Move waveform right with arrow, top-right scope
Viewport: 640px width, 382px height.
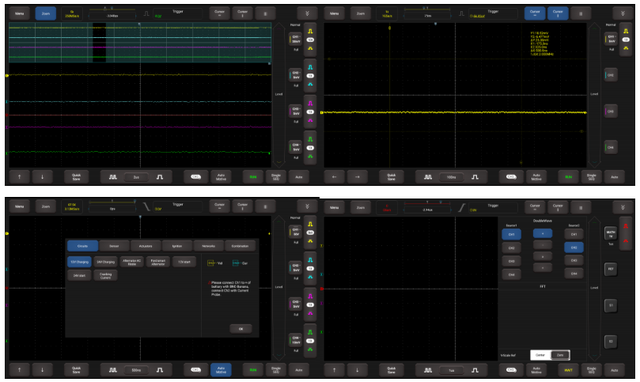coord(357,177)
